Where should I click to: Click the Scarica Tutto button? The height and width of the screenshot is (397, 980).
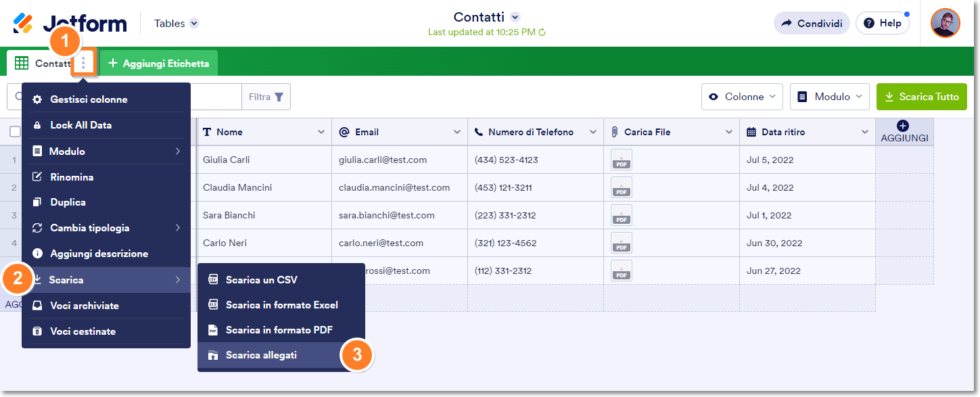921,97
